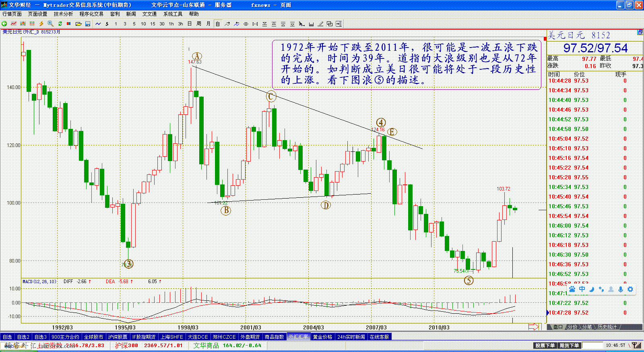Switch to the 分笔 panel tab

pyautogui.click(x=587, y=327)
